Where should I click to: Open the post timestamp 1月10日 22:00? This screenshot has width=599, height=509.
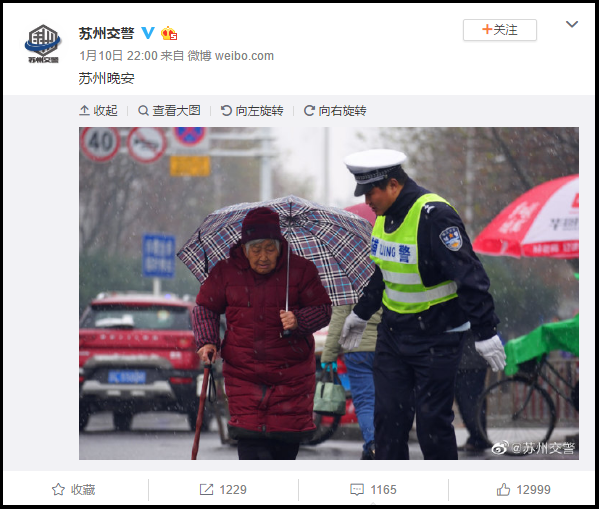coord(118,56)
